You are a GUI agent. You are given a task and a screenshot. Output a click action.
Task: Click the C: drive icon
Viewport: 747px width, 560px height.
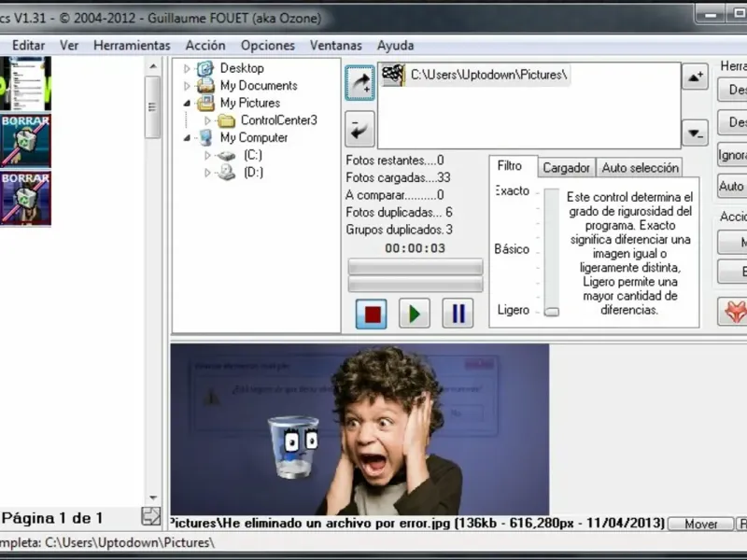(226, 155)
